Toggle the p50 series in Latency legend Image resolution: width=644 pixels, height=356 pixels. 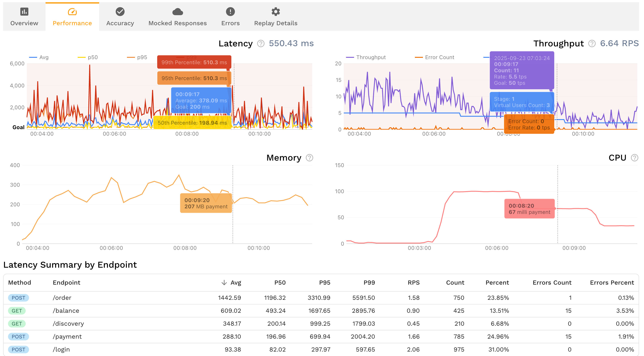coord(92,57)
